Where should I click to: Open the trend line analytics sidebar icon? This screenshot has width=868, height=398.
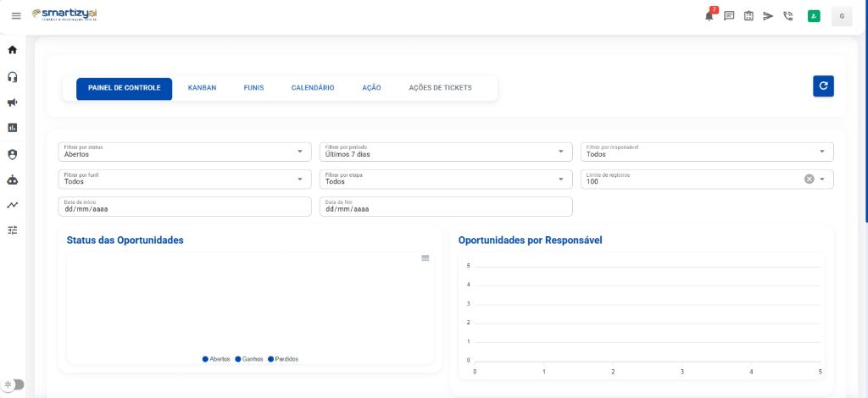(x=12, y=205)
